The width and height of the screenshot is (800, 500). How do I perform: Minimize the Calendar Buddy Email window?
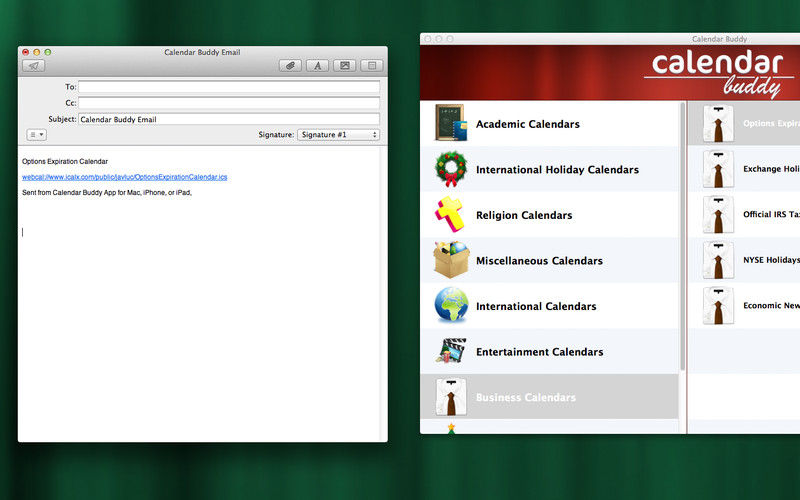[x=37, y=52]
